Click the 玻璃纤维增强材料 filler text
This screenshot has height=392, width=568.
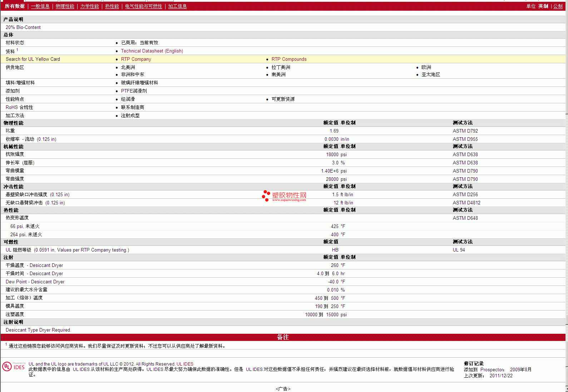coord(139,83)
